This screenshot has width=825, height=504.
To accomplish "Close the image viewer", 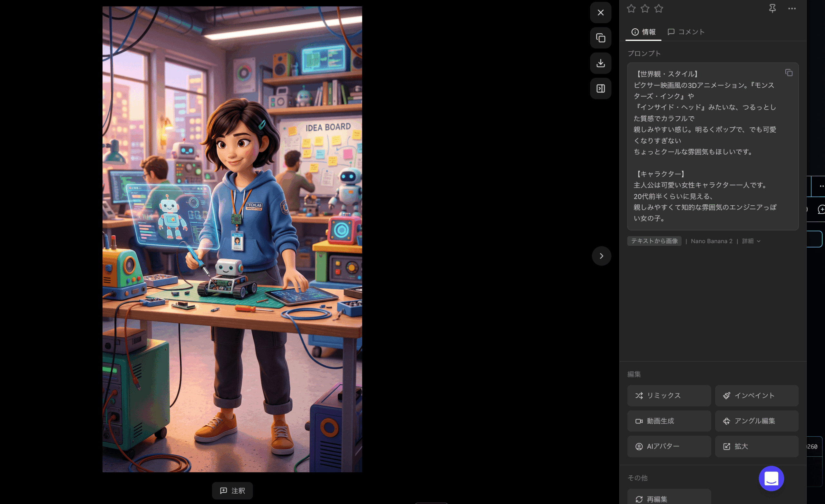I will click(600, 12).
